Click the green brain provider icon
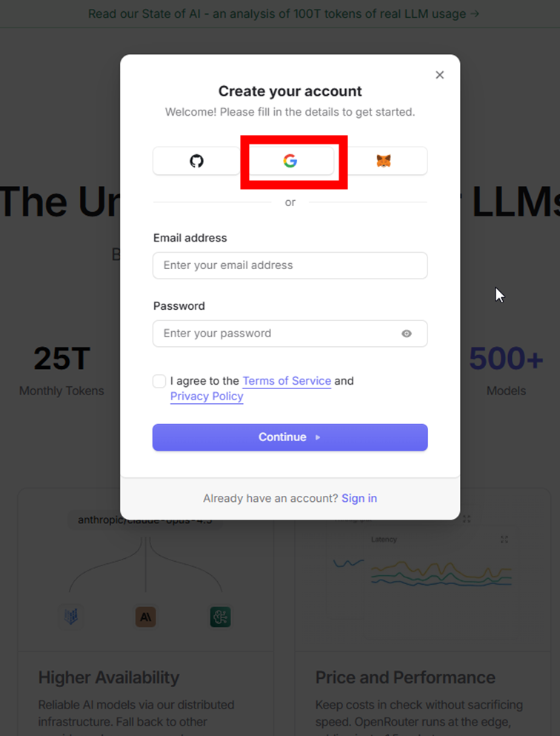 point(220,616)
